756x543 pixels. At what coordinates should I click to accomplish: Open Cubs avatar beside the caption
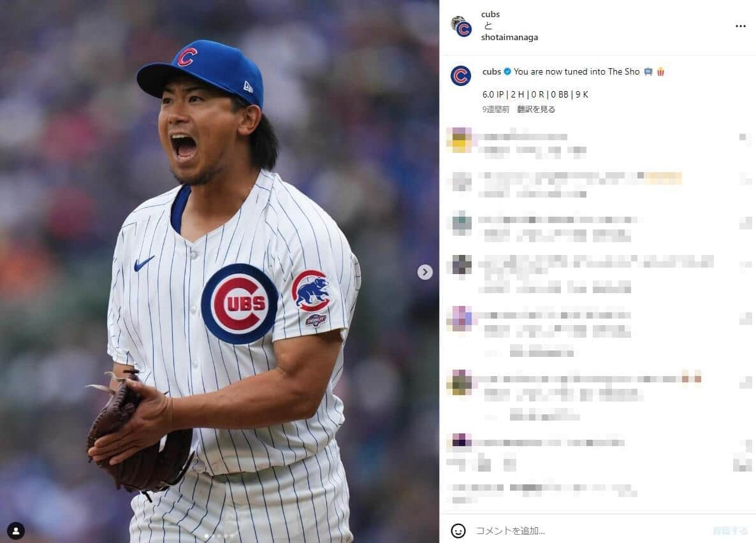click(460, 76)
